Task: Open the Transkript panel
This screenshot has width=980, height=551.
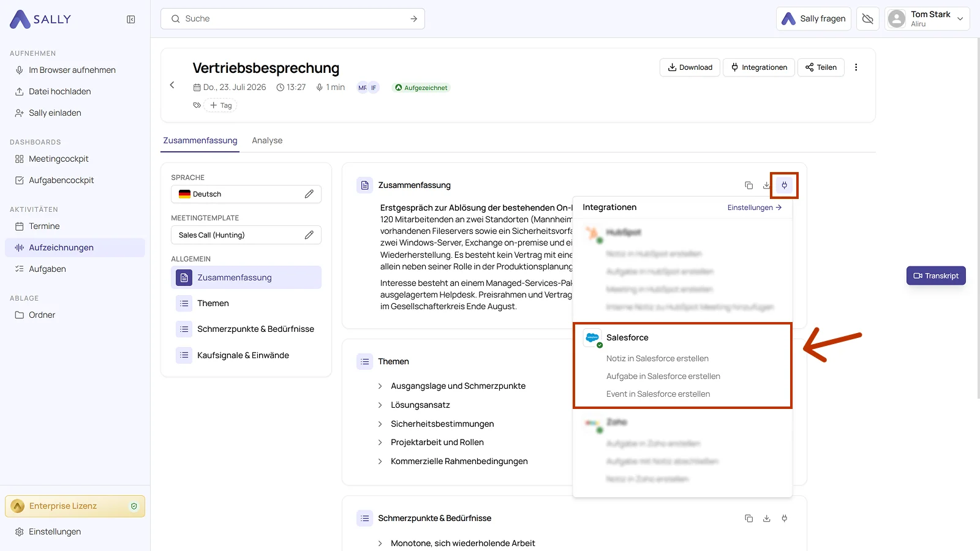Action: pyautogui.click(x=936, y=276)
